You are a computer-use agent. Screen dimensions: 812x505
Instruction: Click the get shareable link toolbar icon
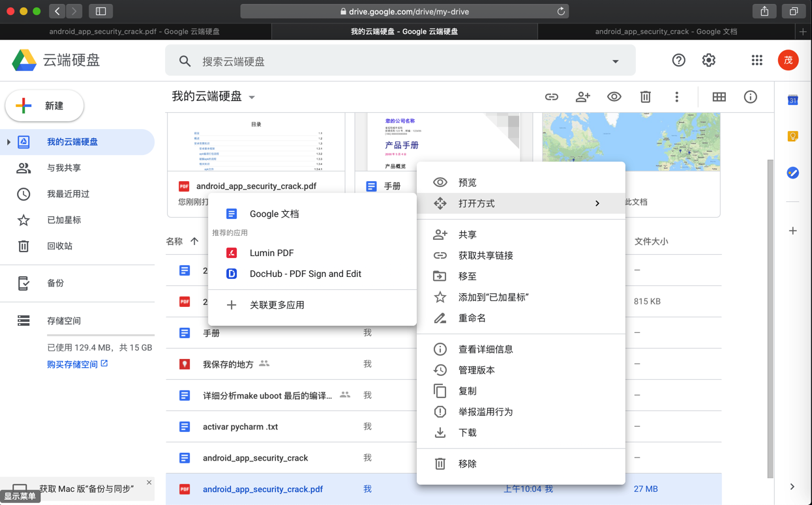click(551, 97)
